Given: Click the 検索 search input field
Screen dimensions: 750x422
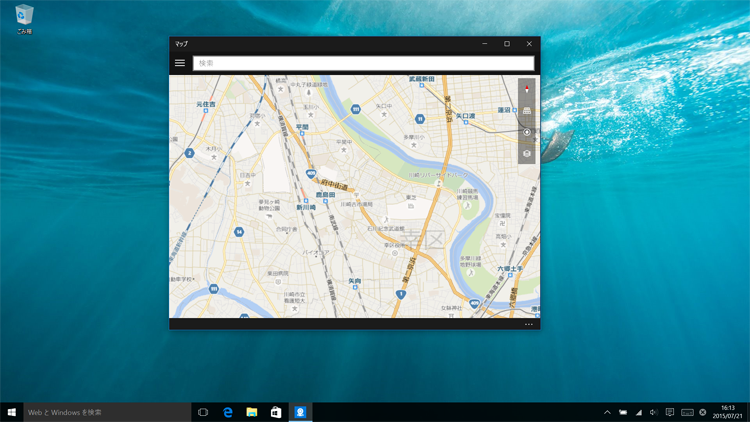Looking at the screenshot, I should pyautogui.click(x=363, y=63).
